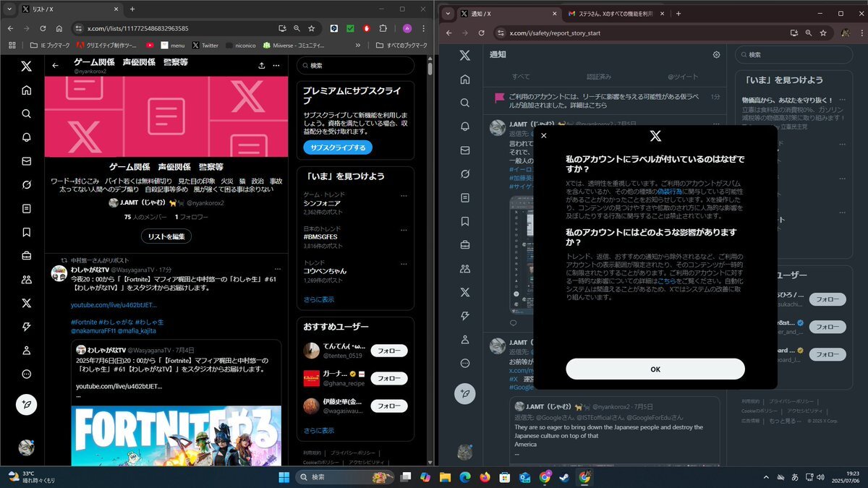The image size is (868, 488).
Task: Open more options for the #BMSGFES trend
Action: point(404,228)
